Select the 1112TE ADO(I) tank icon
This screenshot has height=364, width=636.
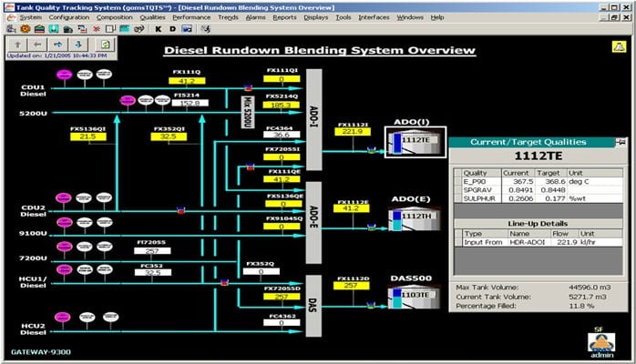(415, 142)
